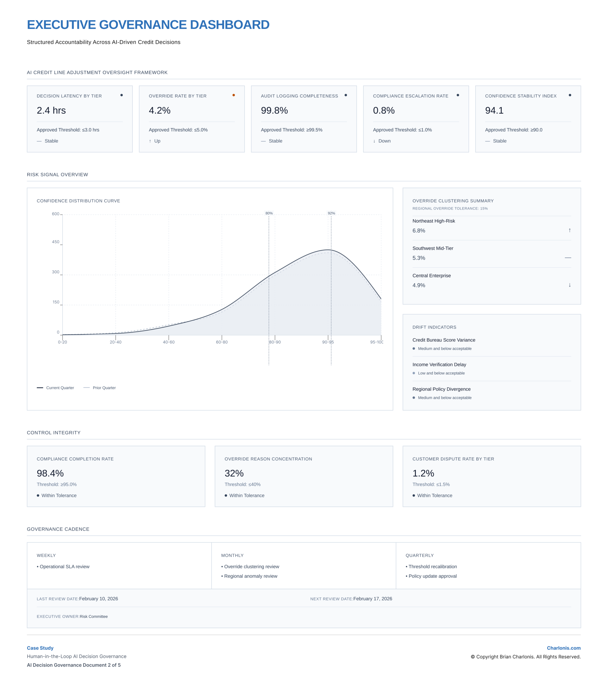The height and width of the screenshot is (700, 608).
Task: Visit Charlonis.com via the footer link
Action: coord(563,648)
